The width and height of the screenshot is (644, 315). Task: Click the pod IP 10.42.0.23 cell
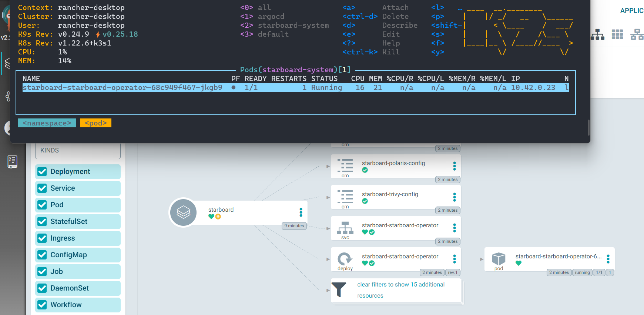tap(533, 88)
